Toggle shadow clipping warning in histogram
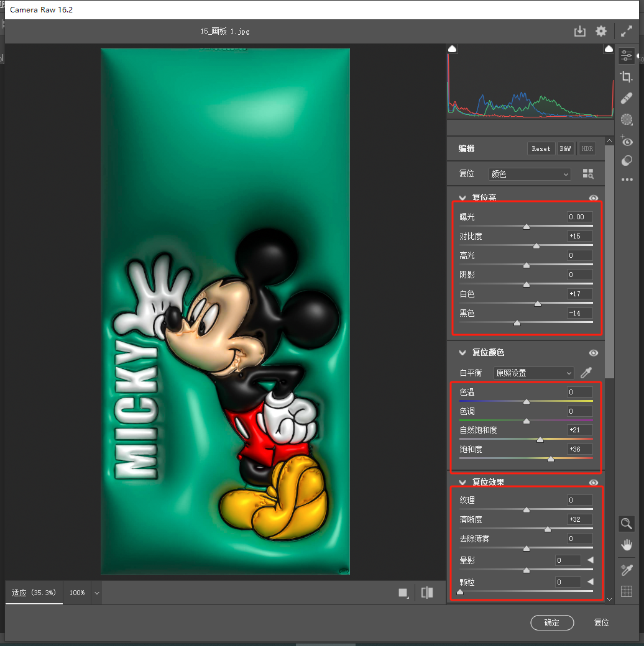644x646 pixels. coord(453,49)
